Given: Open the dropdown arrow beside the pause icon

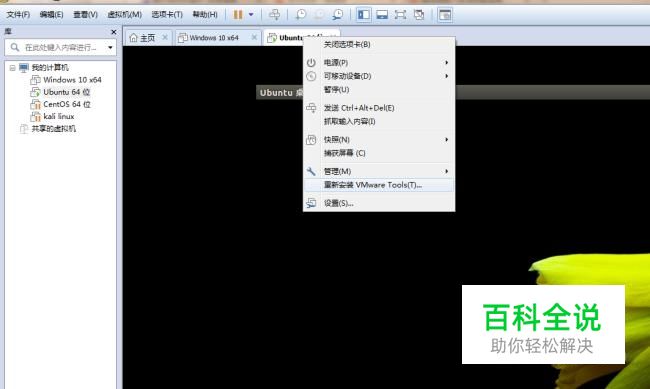Looking at the screenshot, I should 251,15.
